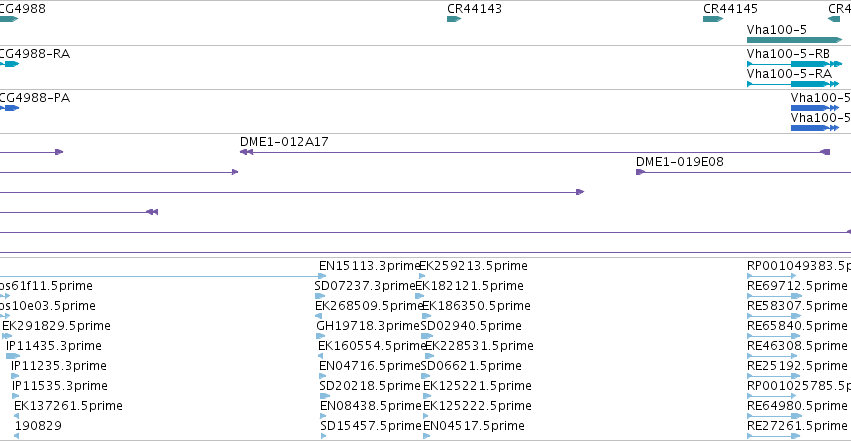Select the EK137261.5prime EST label
The image size is (851, 441).
[68, 406]
